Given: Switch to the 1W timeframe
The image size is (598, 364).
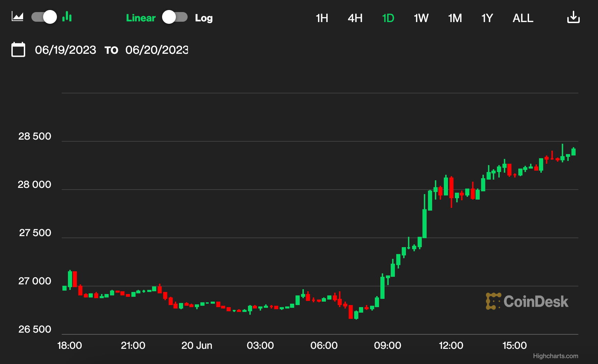Looking at the screenshot, I should 421,18.
